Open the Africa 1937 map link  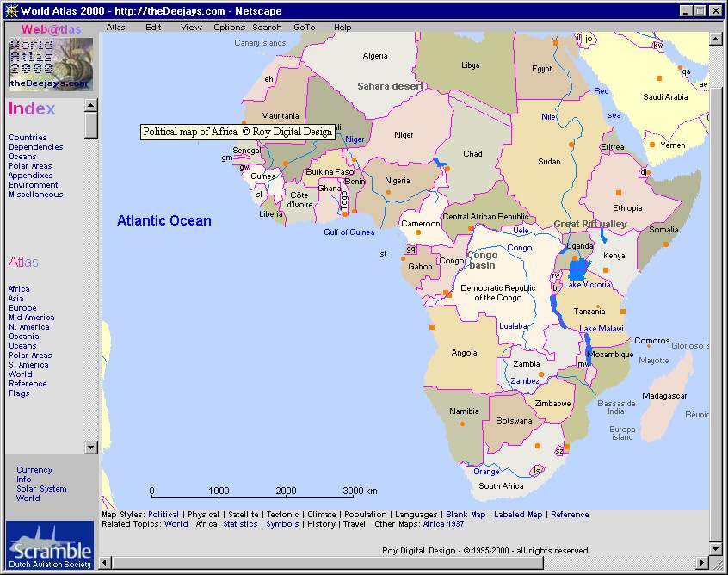[443, 524]
